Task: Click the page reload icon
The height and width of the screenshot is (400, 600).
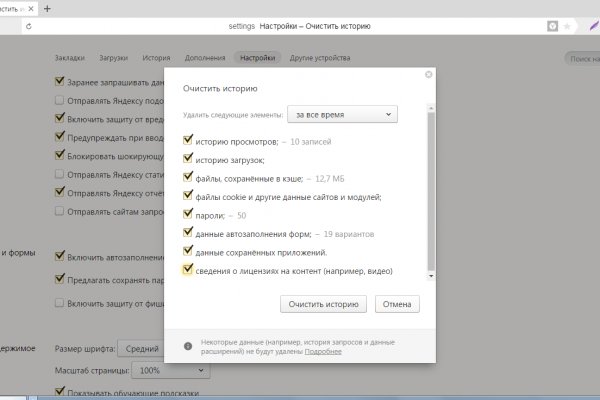Action: pyautogui.click(x=26, y=25)
